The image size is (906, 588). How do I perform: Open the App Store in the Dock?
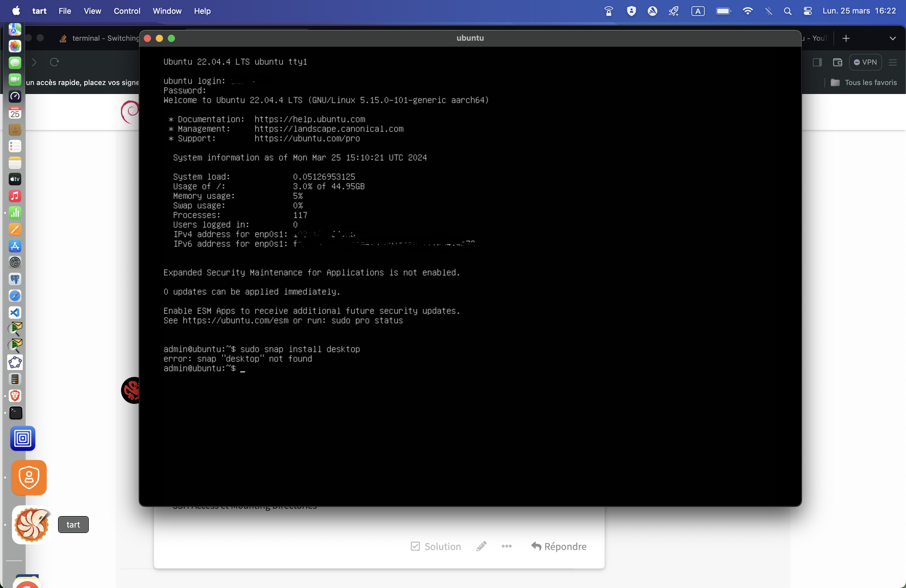(x=15, y=246)
